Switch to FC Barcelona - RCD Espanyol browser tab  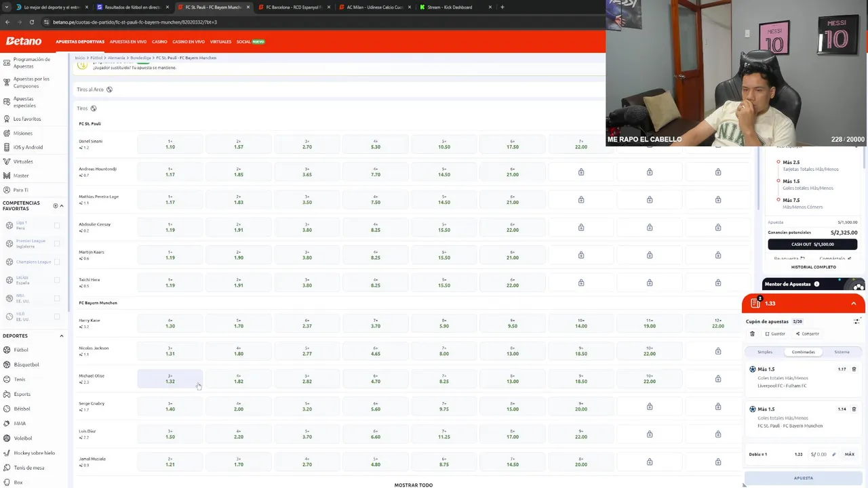(x=294, y=7)
